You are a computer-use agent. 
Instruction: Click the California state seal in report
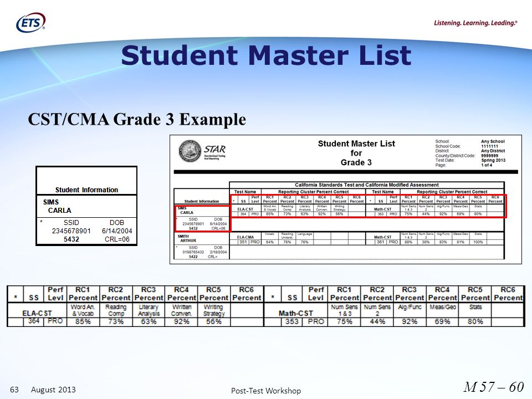[x=190, y=151]
